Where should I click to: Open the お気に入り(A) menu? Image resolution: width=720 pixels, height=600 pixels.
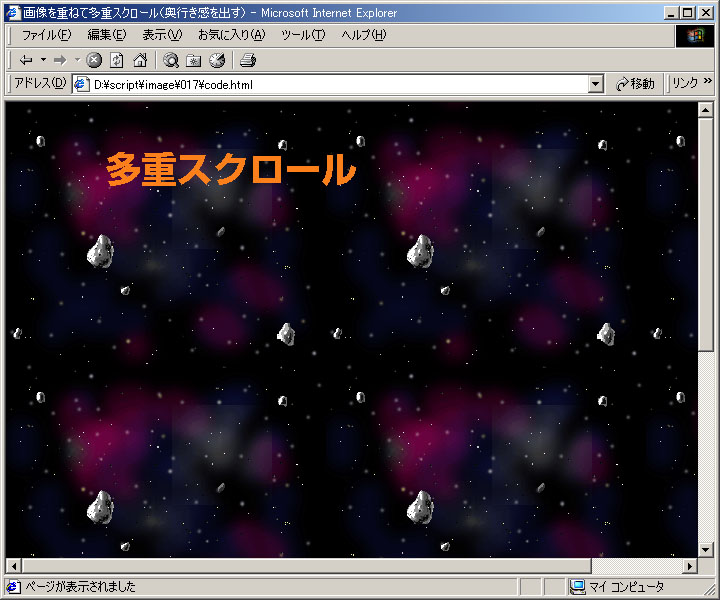pos(231,35)
